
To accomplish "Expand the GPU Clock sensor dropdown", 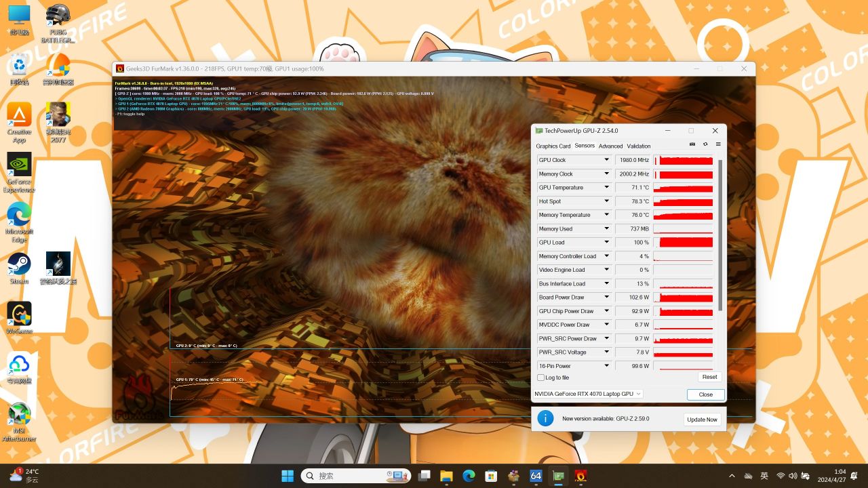I will click(607, 160).
